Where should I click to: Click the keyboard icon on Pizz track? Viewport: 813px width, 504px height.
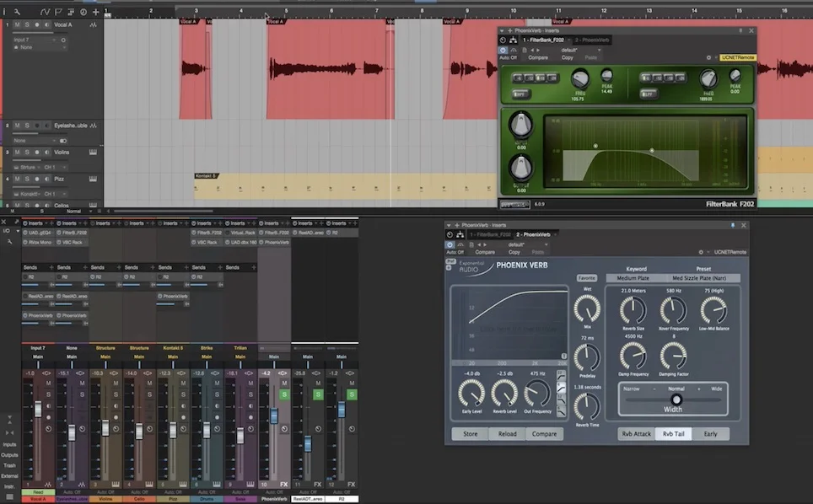(93, 179)
